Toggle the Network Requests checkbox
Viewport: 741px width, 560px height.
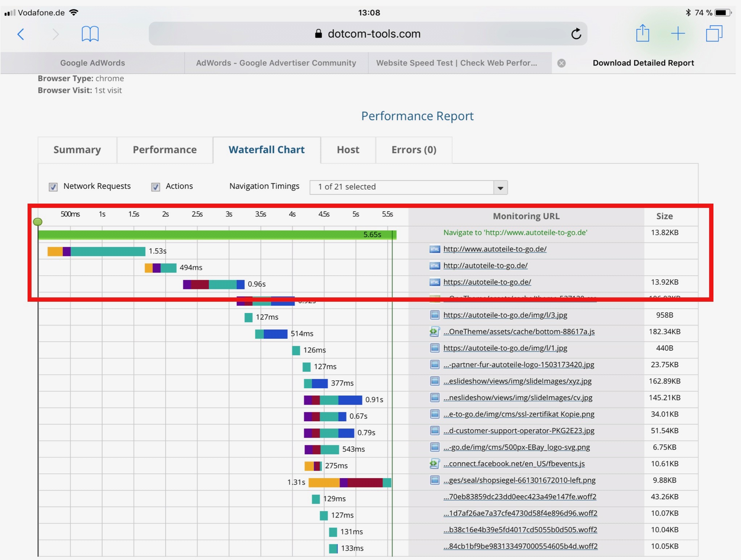point(53,187)
